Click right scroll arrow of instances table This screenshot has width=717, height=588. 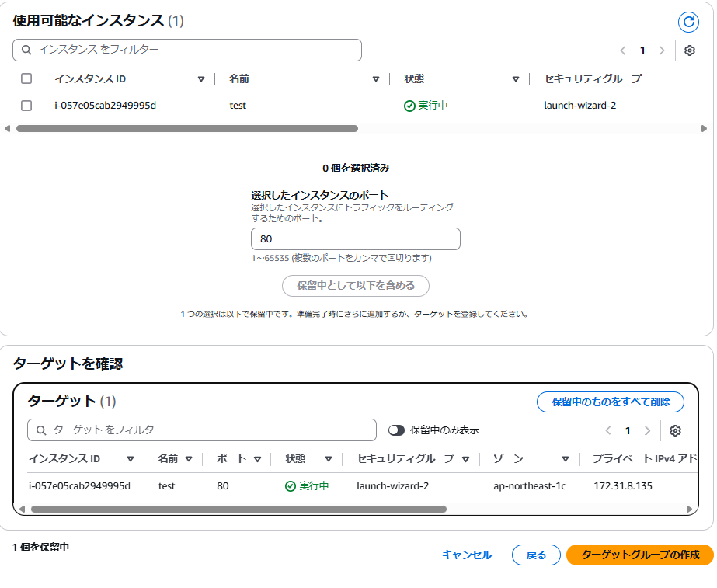[704, 128]
